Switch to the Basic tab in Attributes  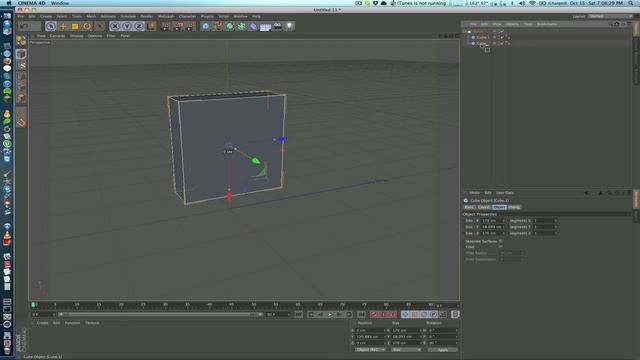point(469,207)
